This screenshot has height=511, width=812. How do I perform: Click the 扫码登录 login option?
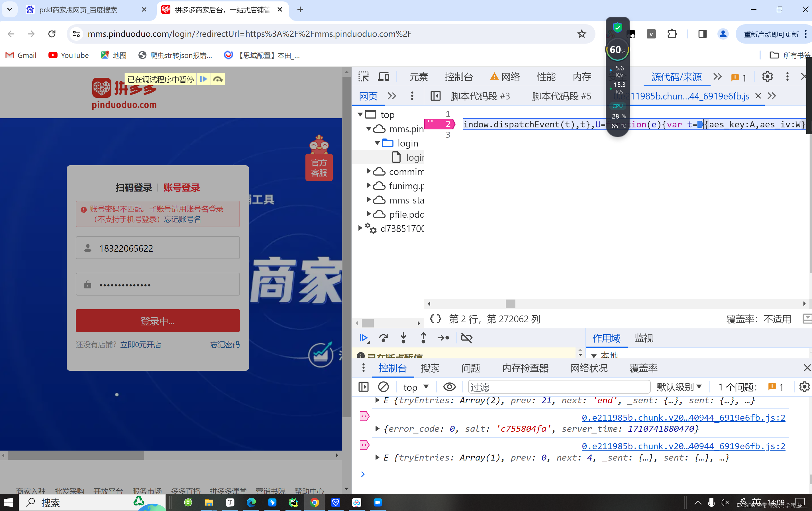(x=134, y=188)
